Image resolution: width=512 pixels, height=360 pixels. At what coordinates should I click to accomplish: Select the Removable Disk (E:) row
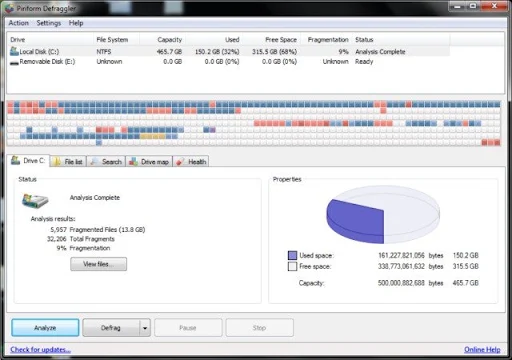pos(229,62)
